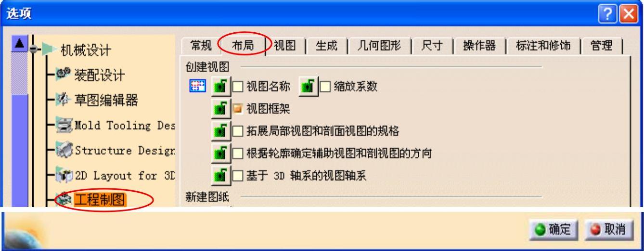Click lock icon for 拓展局部视图和剖面视图的规格

click(221, 131)
